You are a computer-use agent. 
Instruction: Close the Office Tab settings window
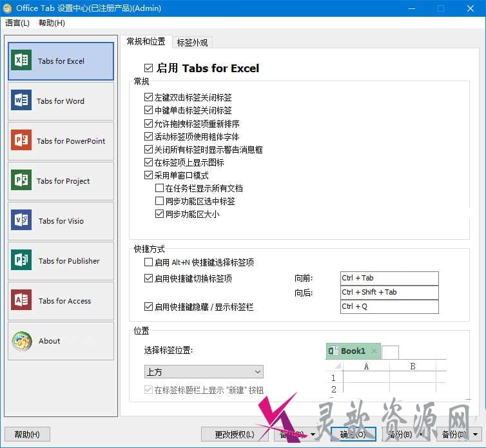click(471, 8)
